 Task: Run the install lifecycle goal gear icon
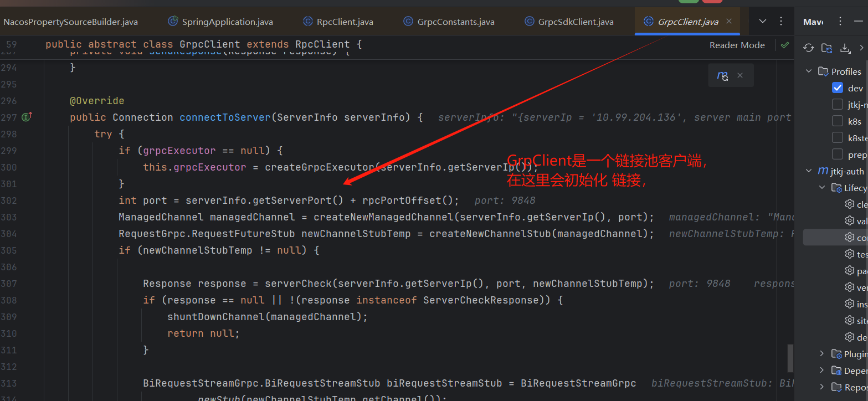tap(850, 304)
